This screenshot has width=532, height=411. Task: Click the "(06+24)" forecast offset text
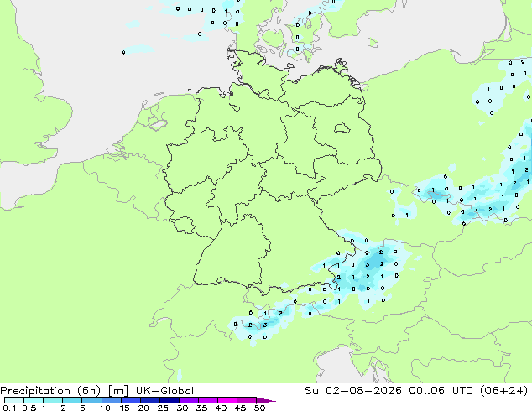(x=504, y=391)
